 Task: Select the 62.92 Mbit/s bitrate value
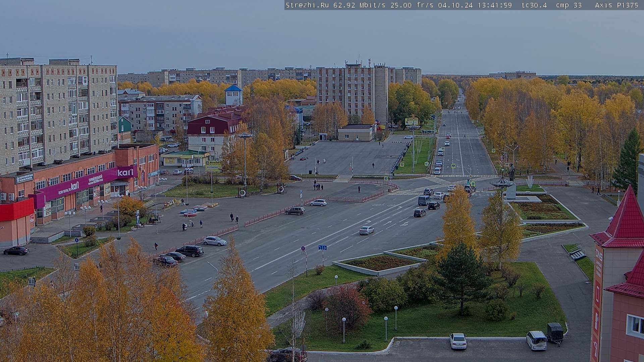[x=359, y=5]
